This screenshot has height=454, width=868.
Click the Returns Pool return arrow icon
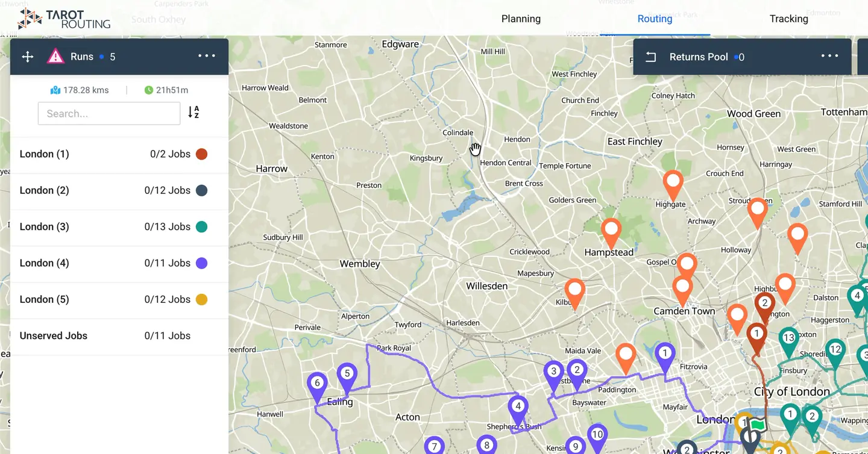coord(650,57)
